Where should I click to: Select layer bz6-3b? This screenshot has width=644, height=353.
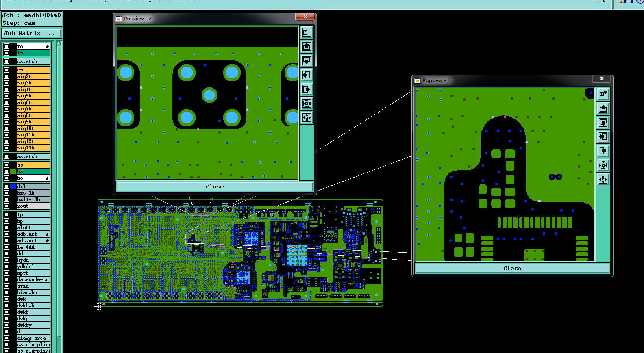click(x=33, y=193)
